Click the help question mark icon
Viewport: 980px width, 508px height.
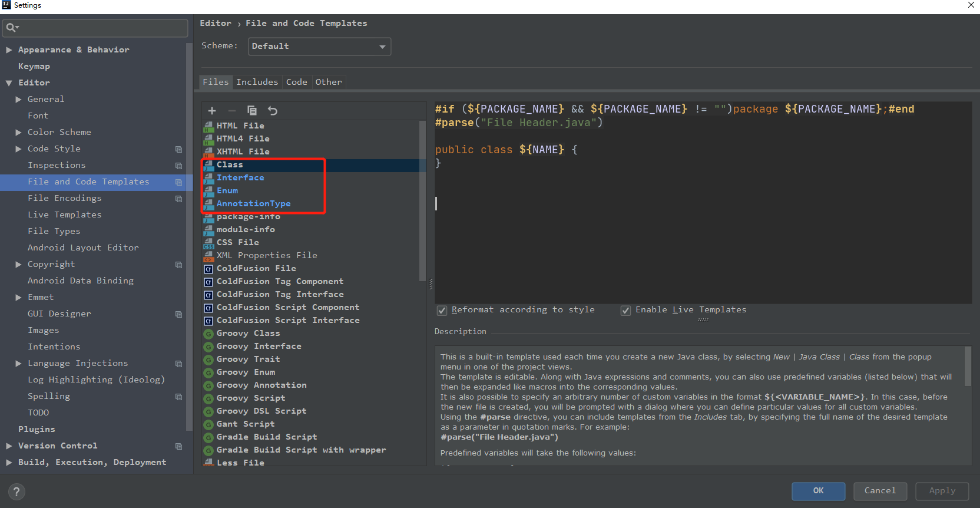click(16, 491)
